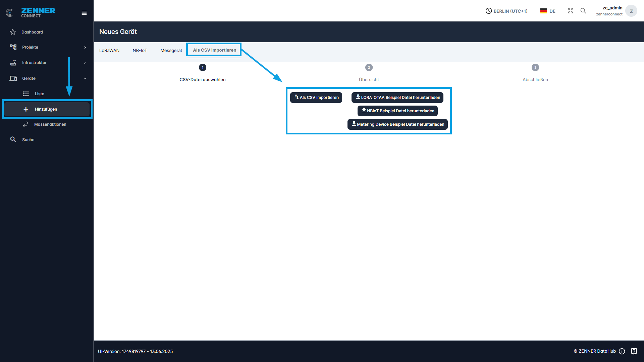644x362 pixels.
Task: Click LORA_OTAA Beispiel Datei herunterladen
Action: (x=397, y=97)
